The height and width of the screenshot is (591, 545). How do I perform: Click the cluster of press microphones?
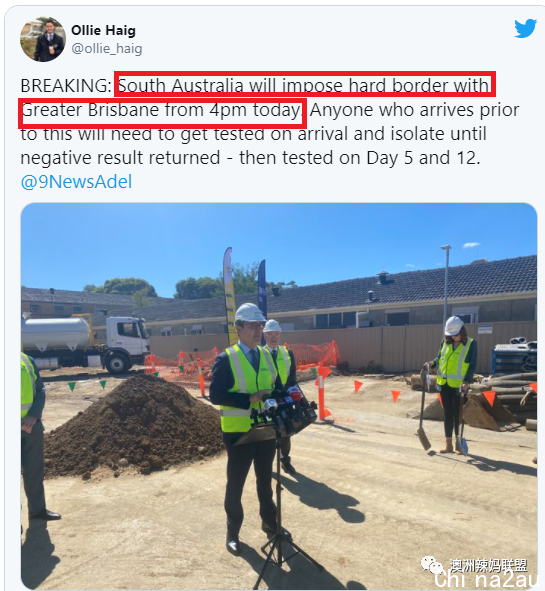[x=286, y=411]
